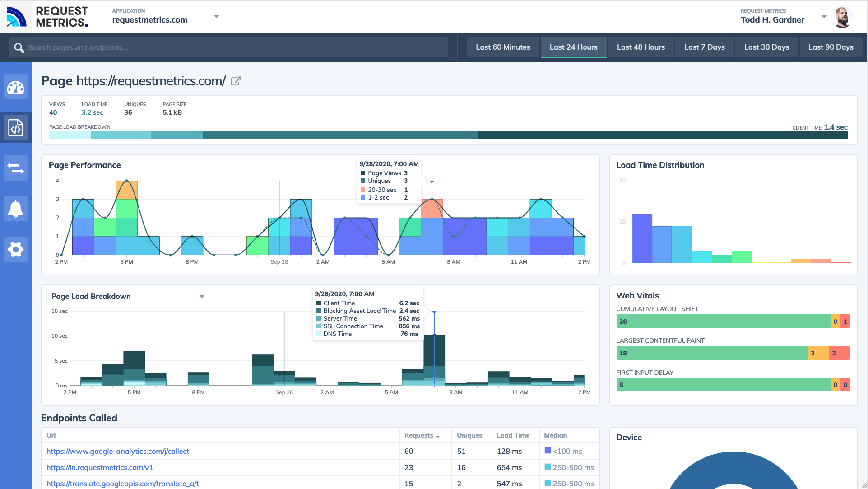Click the in.requestmetrics.com/v1 endpoint link
The width and height of the screenshot is (868, 489).
pos(99,467)
